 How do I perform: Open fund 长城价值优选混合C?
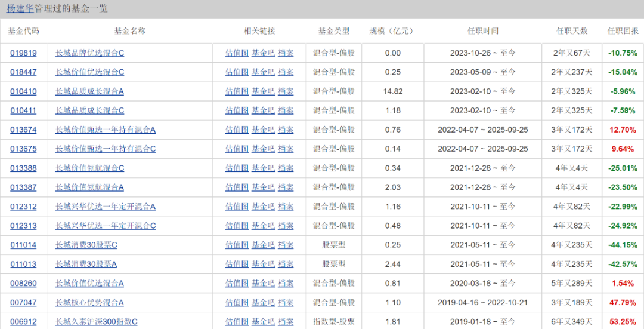[89, 72]
